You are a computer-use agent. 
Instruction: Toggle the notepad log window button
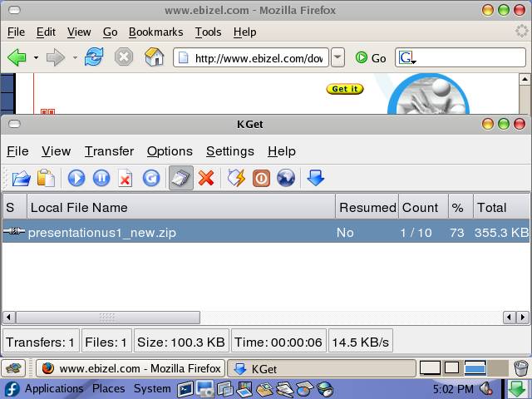point(180,178)
